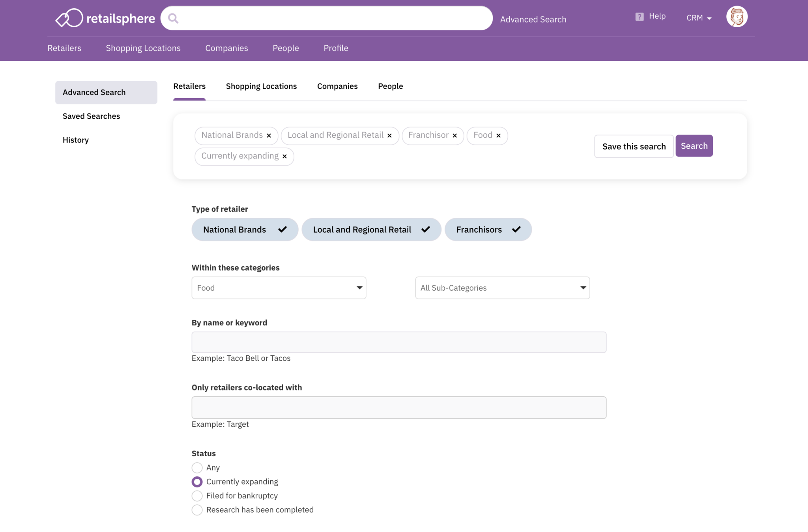
Task: Remove the National Brands filter tag
Action: [x=269, y=136]
